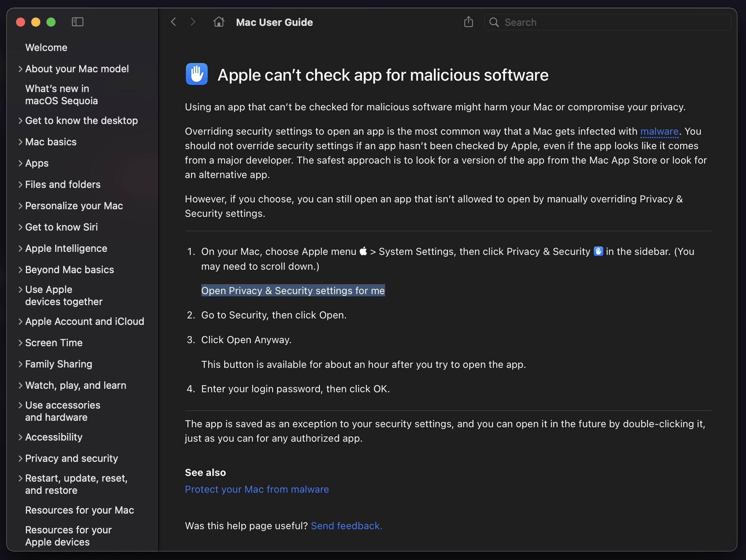
Task: Click the forward navigation arrow
Action: tap(193, 22)
